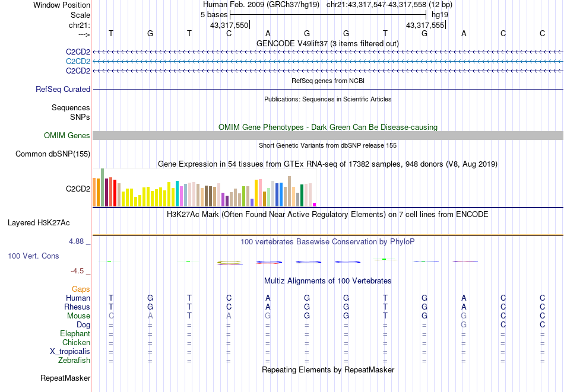Click the SNPs track label

click(x=80, y=117)
